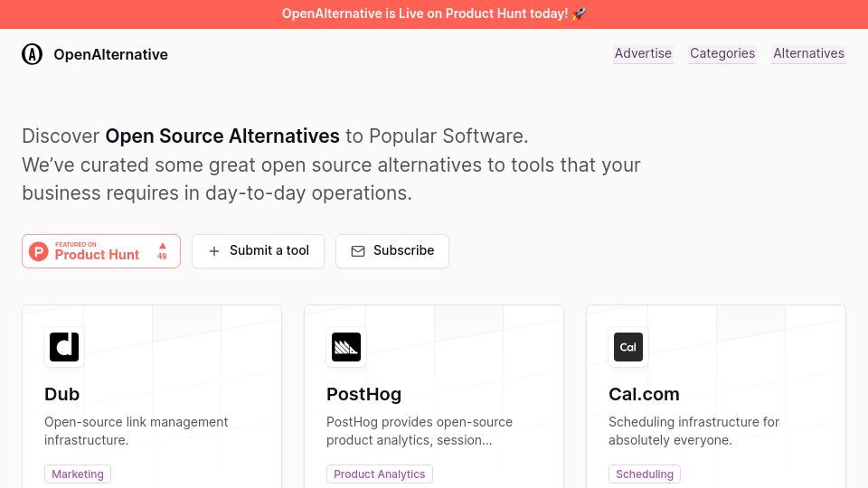
Task: Click the rocket emoji in top banner
Action: tap(579, 14)
